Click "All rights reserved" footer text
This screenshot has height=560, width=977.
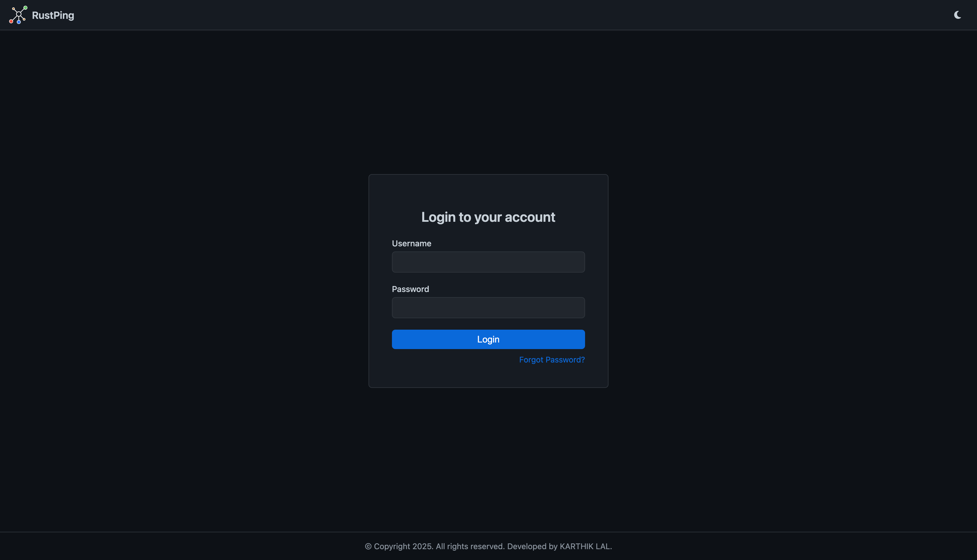pyautogui.click(x=470, y=546)
